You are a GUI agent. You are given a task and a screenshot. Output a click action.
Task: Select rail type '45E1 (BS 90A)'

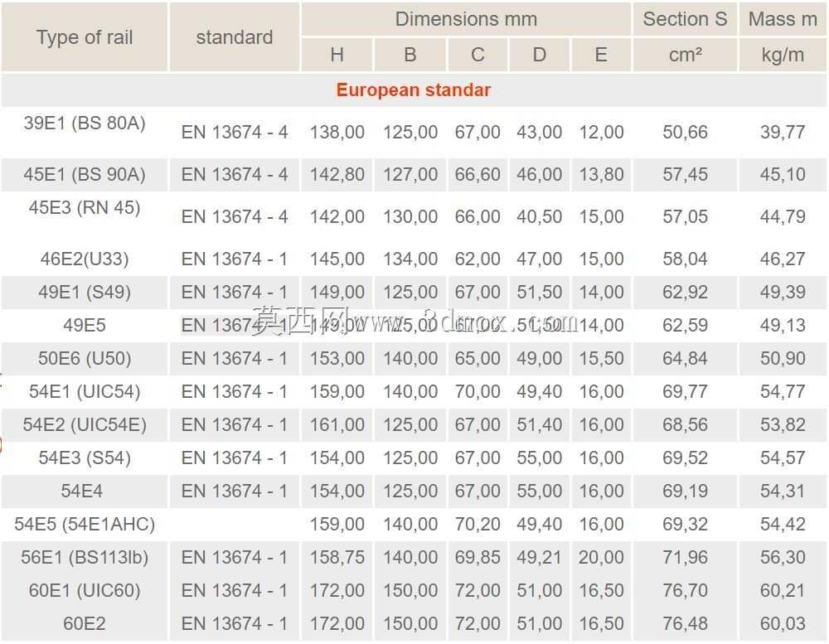[85, 174]
